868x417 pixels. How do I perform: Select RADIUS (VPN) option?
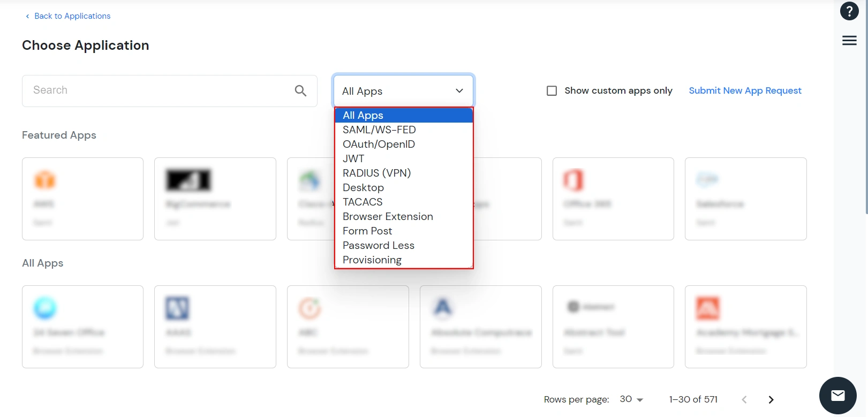(x=404, y=173)
